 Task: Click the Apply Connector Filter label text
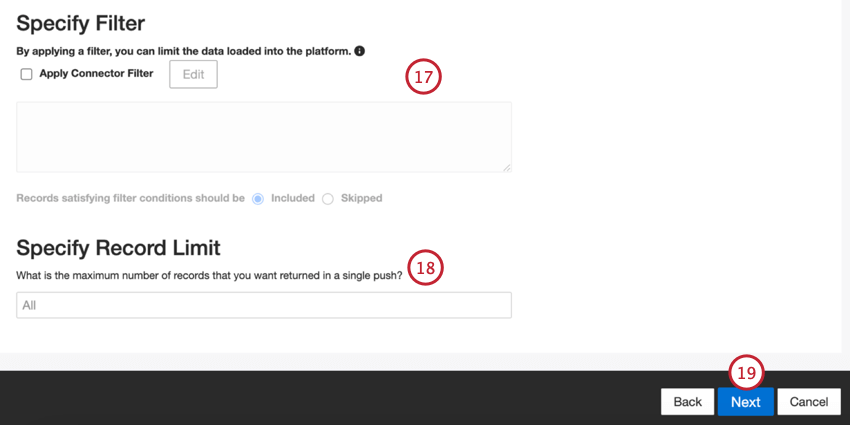tap(96, 73)
